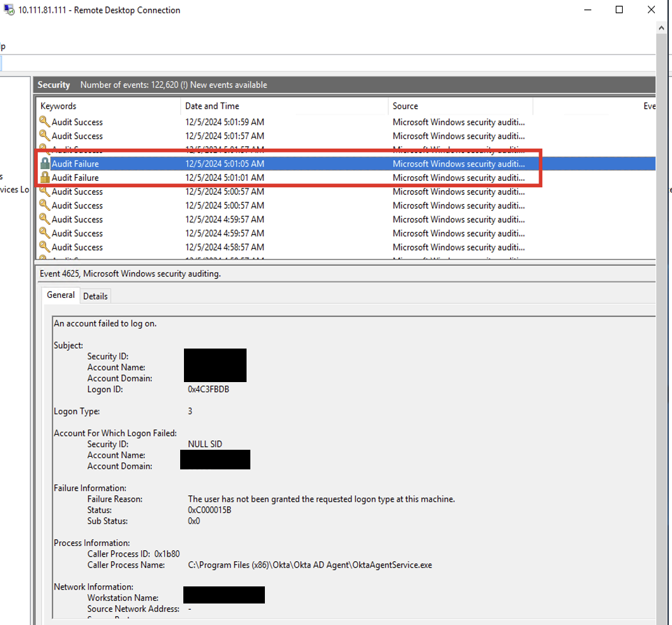Click the key icon on the upper 5:00:57 AM row
672x625 pixels.
[x=44, y=192]
